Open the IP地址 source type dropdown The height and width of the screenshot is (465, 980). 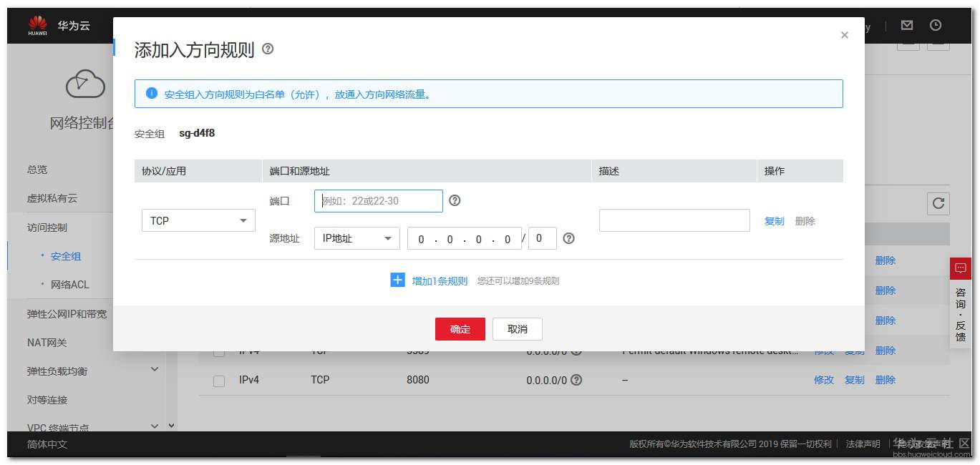(x=356, y=238)
